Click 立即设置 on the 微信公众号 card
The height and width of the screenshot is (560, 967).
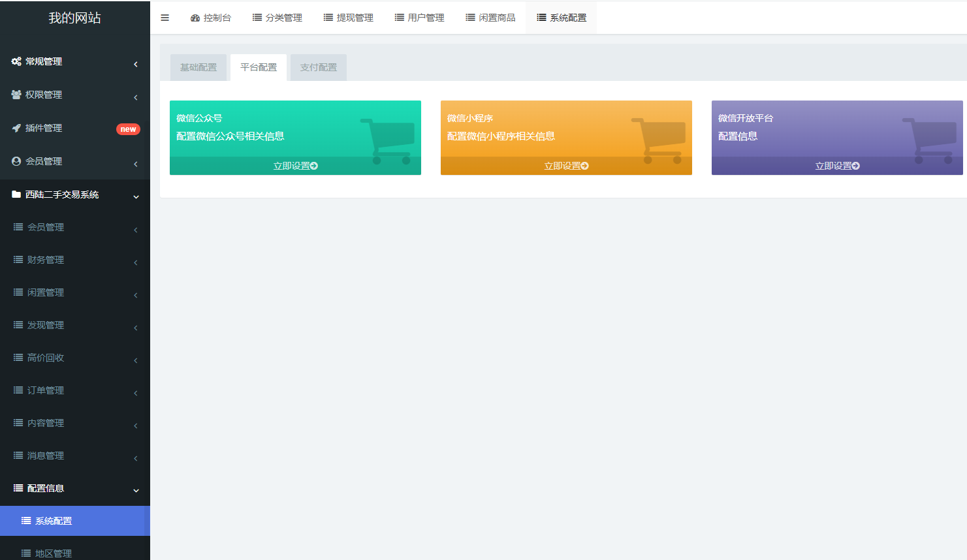point(295,166)
